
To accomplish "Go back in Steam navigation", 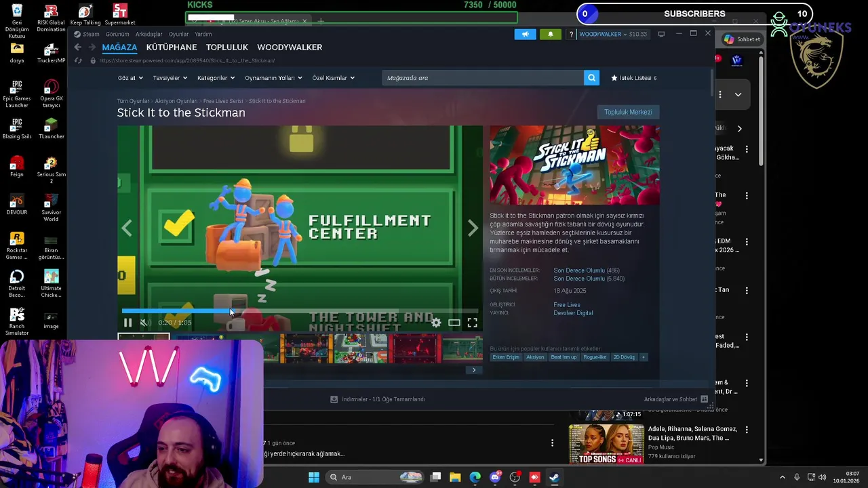I will pos(77,47).
